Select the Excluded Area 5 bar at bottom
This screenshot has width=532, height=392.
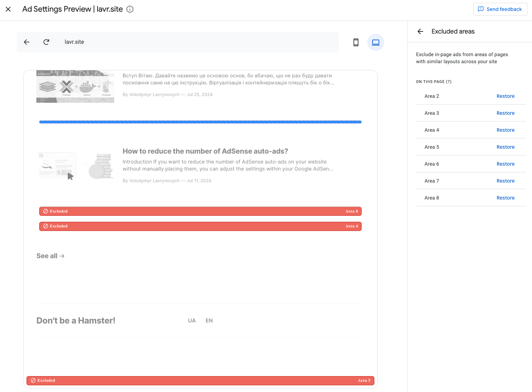[x=200, y=380]
